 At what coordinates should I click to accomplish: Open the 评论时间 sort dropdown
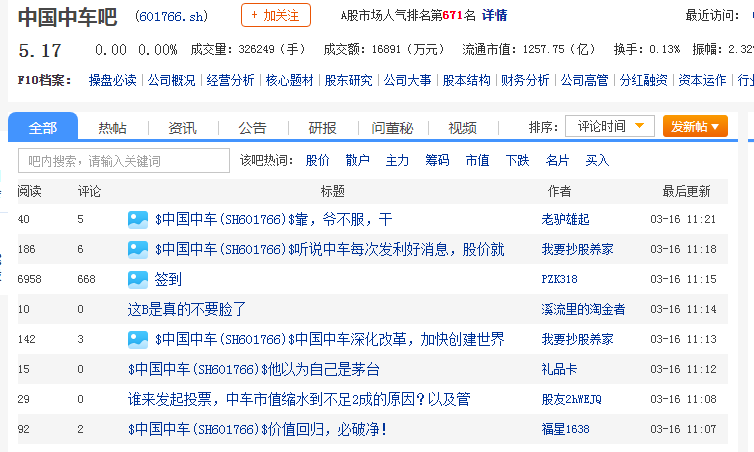click(609, 126)
